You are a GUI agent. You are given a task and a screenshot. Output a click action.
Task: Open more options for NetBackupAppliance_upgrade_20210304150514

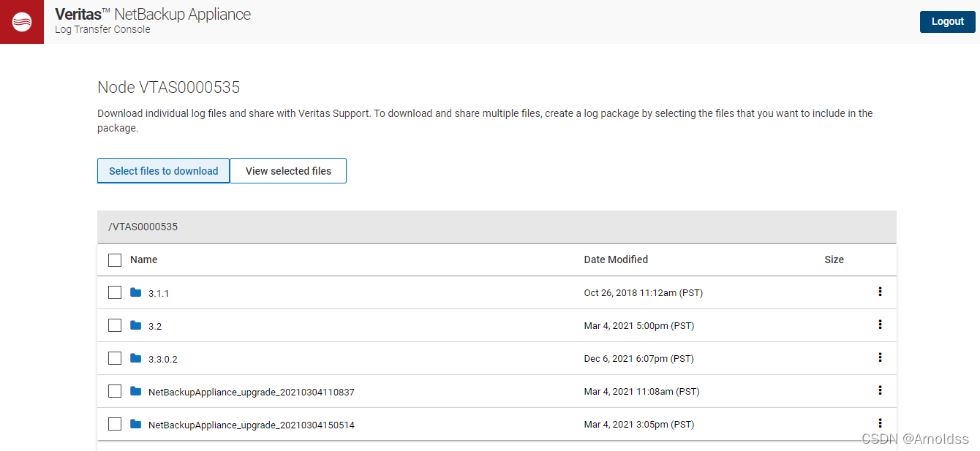tap(880, 423)
